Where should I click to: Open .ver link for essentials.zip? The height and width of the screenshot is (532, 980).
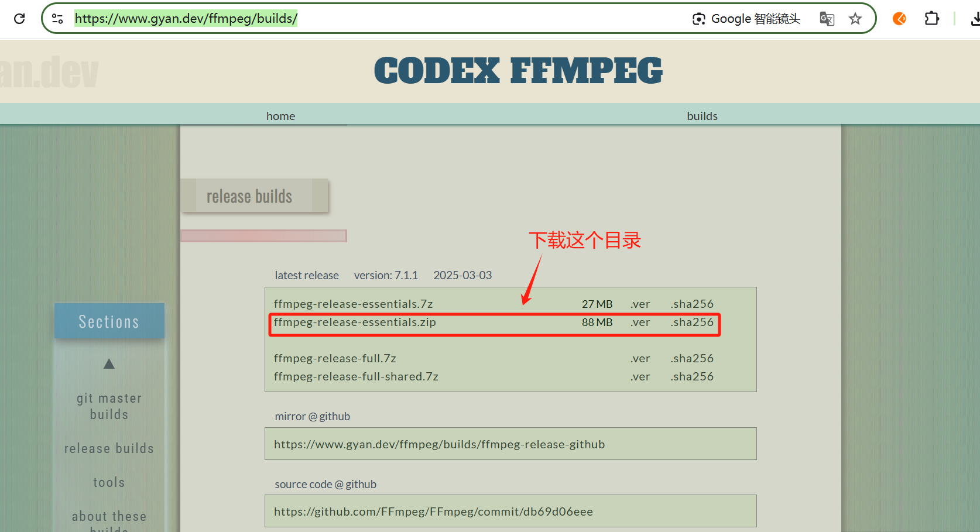pos(640,322)
